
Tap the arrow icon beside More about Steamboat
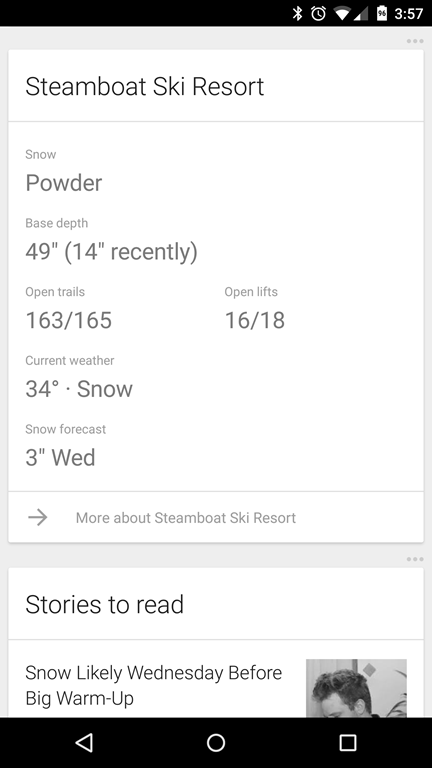coord(38,517)
